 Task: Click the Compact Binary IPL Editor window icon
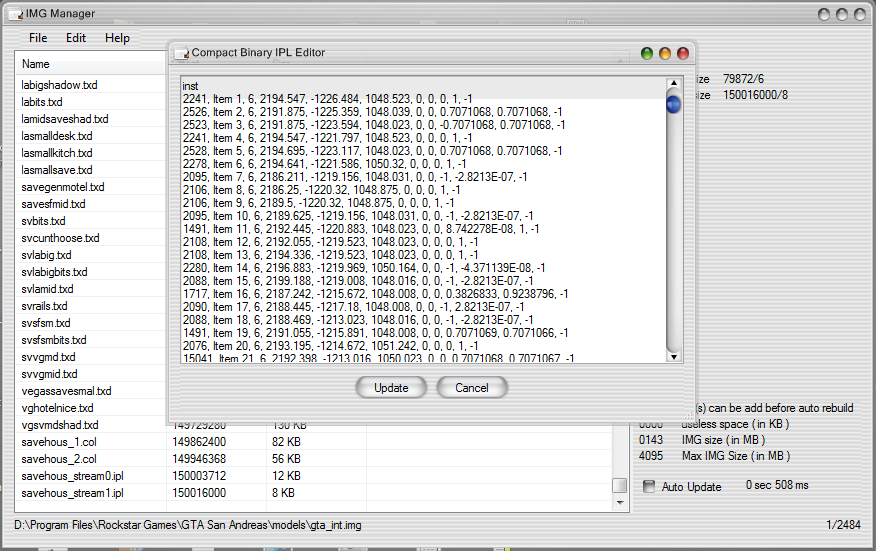click(180, 53)
